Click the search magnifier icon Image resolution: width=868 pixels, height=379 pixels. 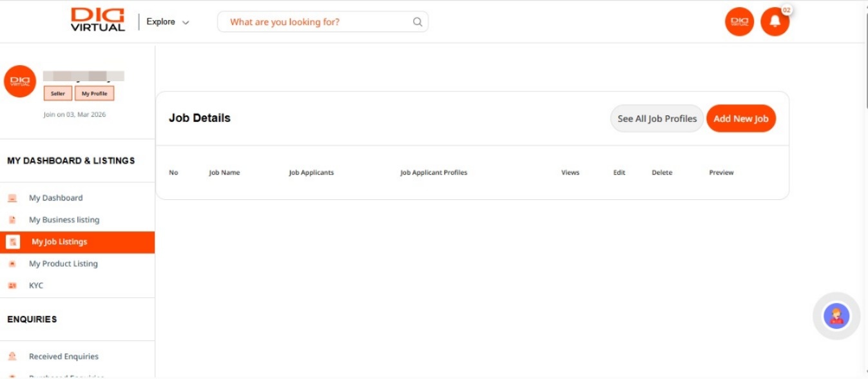[418, 22]
